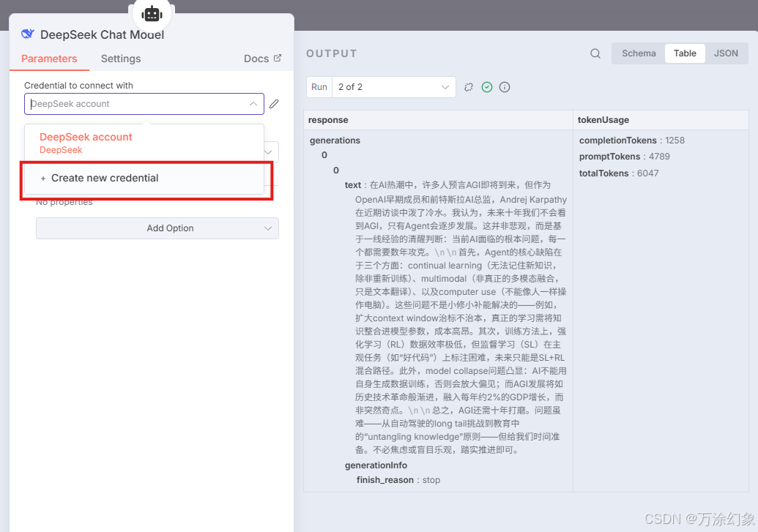Switch to the Settings tab
The height and width of the screenshot is (532, 758).
121,59
